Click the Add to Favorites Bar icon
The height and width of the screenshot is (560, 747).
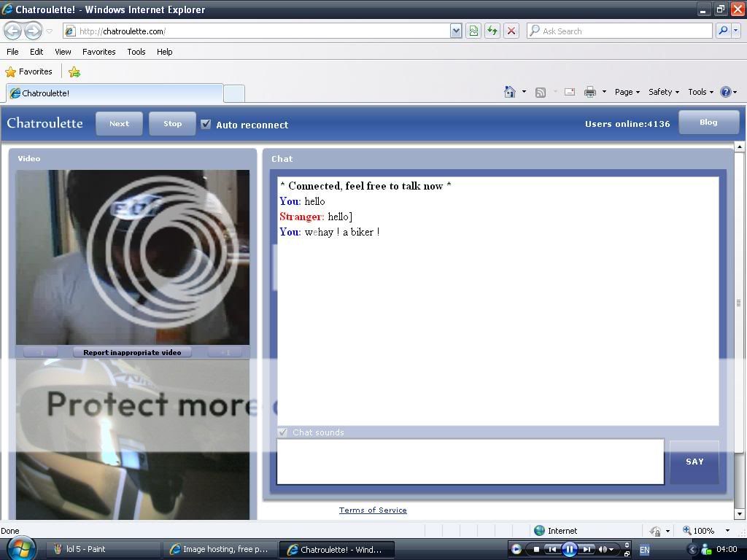tap(74, 71)
